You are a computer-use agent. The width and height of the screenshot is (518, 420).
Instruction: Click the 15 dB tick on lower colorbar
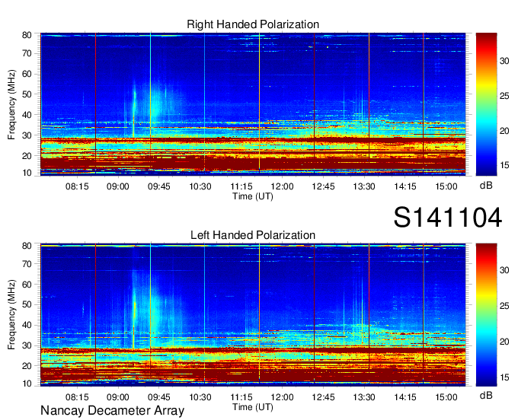click(x=504, y=377)
